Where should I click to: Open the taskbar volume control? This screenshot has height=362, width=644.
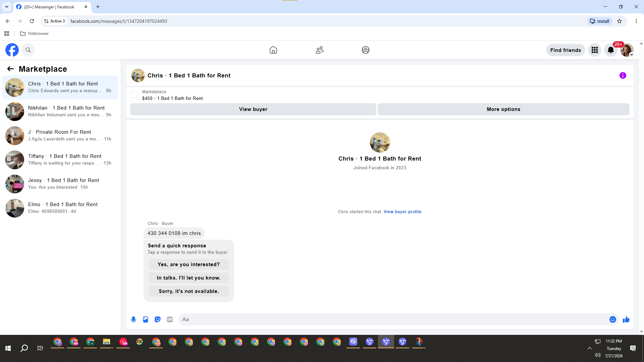(x=597, y=355)
